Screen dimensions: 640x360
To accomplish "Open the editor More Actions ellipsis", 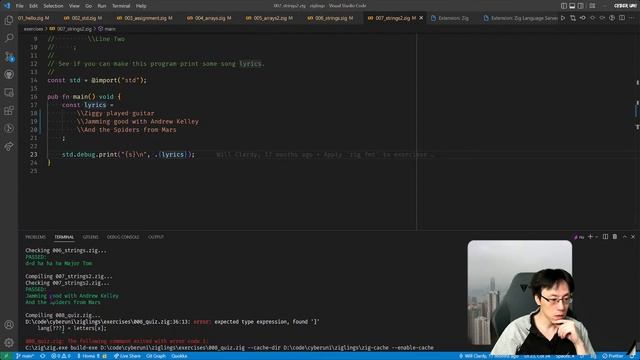I will pos(632,18).
